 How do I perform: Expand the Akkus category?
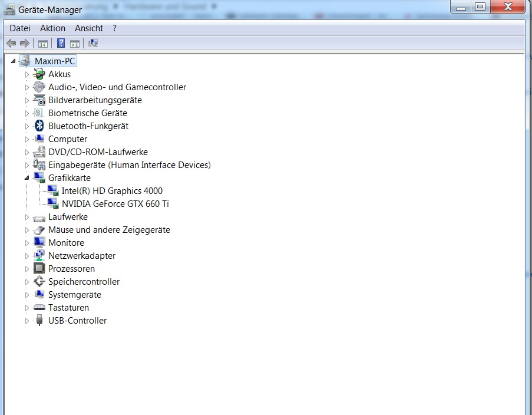pos(27,74)
